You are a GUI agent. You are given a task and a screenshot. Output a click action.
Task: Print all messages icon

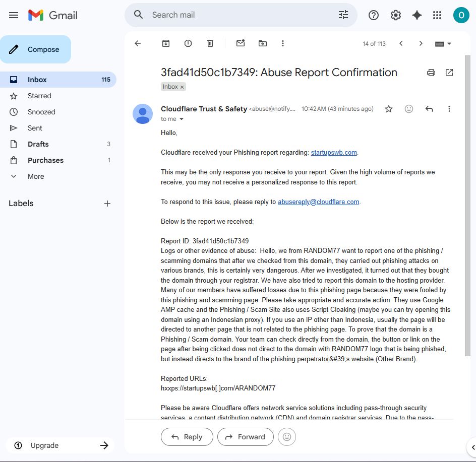[x=431, y=73]
